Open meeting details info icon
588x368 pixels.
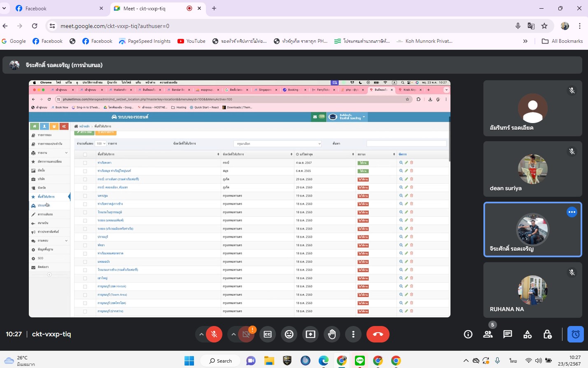click(468, 334)
